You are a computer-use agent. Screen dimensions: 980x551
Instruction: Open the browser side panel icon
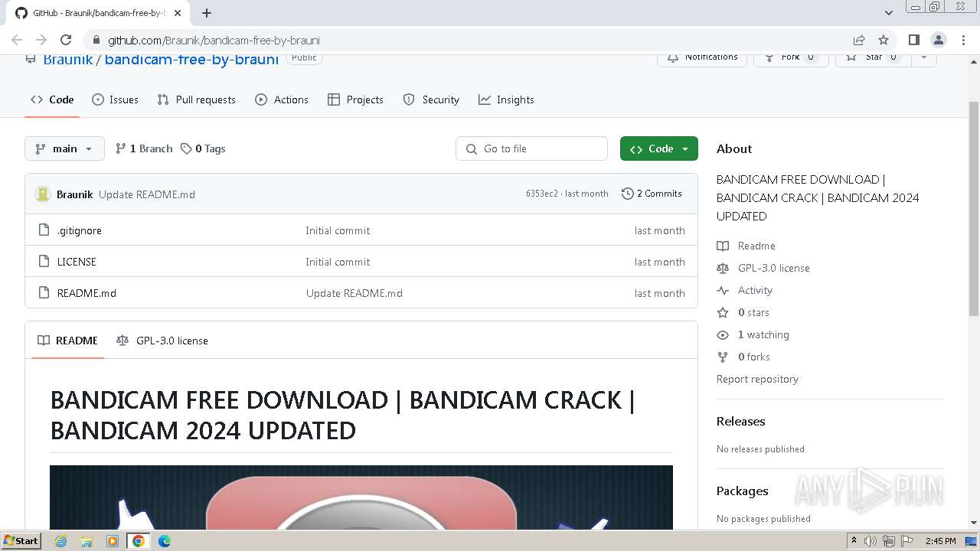914,40
